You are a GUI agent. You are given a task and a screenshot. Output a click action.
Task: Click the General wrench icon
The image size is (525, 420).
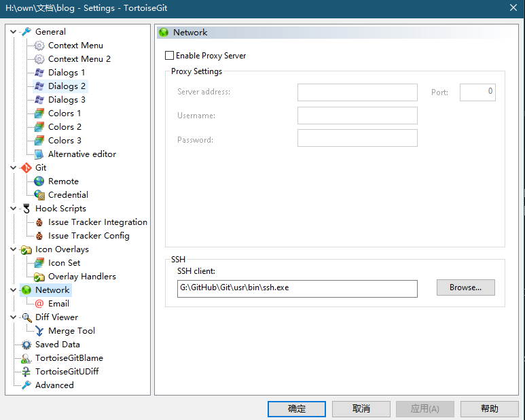point(26,32)
